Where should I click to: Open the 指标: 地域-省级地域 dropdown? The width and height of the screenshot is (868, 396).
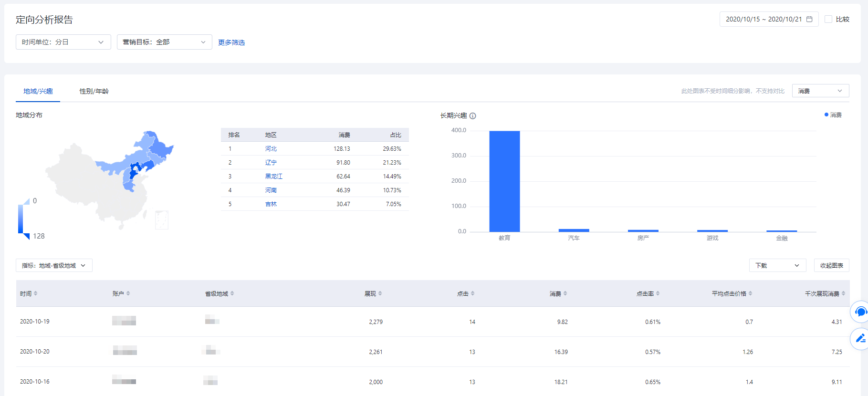pos(54,265)
